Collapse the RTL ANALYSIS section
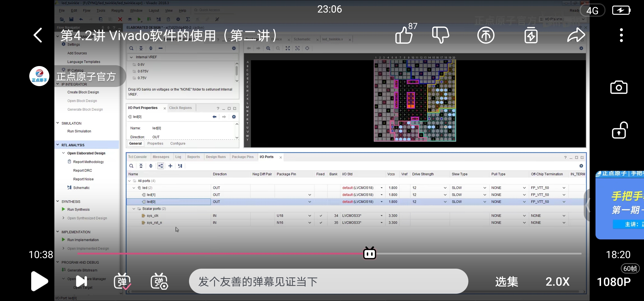644x301 pixels. [x=58, y=145]
